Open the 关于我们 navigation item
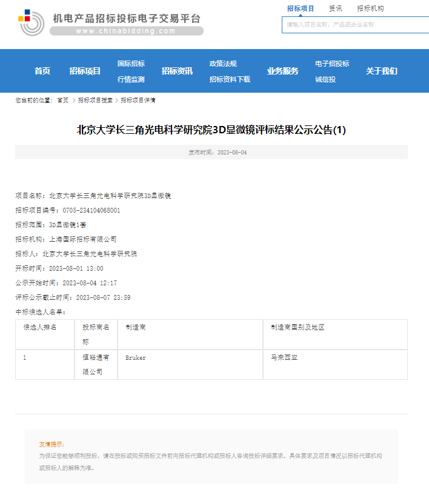 (x=382, y=71)
